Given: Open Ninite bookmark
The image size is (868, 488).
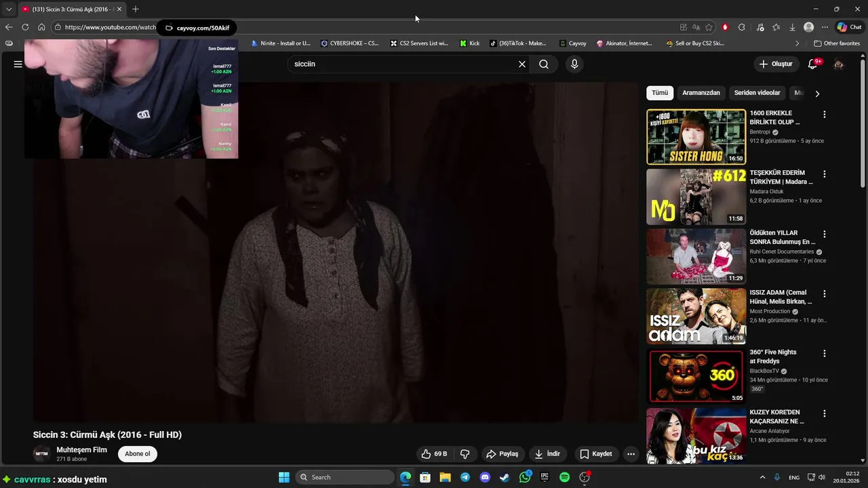Looking at the screenshot, I should [x=281, y=43].
